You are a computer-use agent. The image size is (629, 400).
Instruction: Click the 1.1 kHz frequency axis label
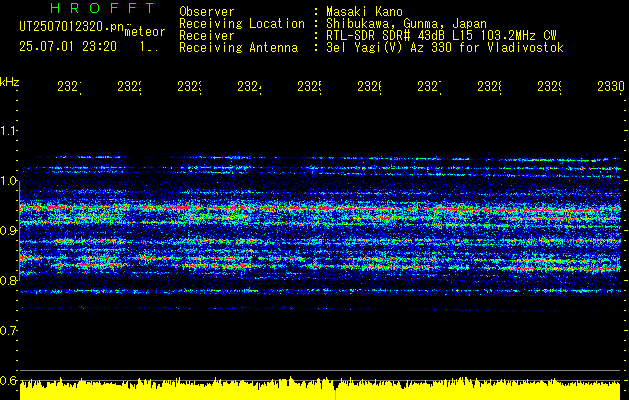pos(8,130)
